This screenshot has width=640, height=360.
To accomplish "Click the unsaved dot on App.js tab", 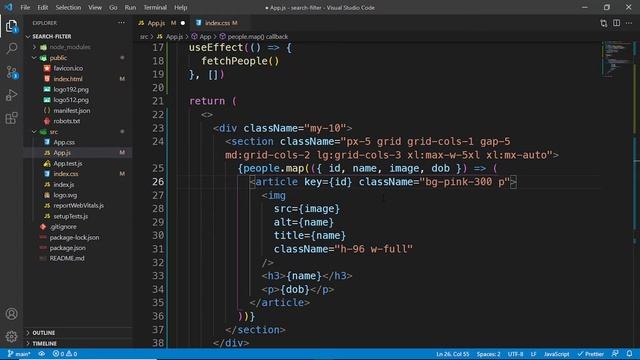I will click(x=183, y=23).
